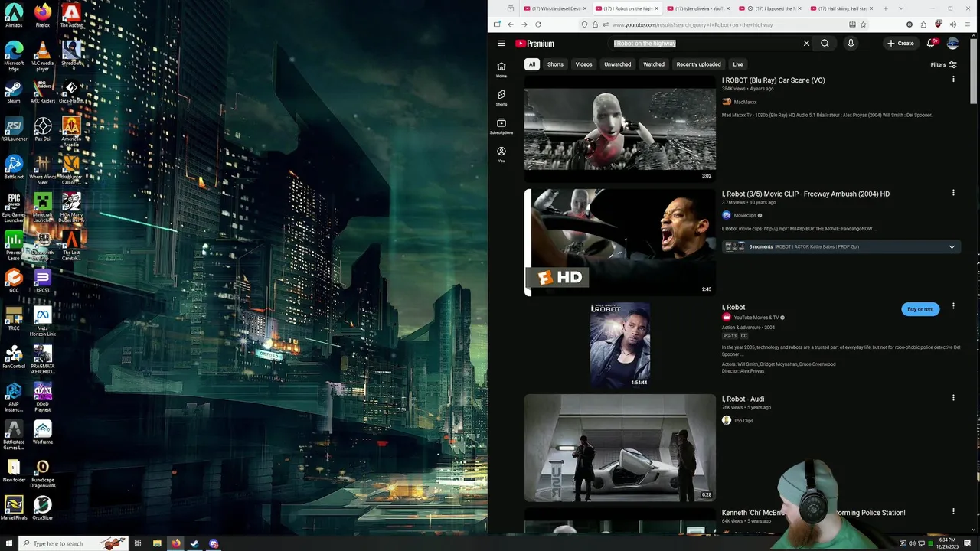Go forward in Firefox
The width and height of the screenshot is (980, 551).
point(524,24)
